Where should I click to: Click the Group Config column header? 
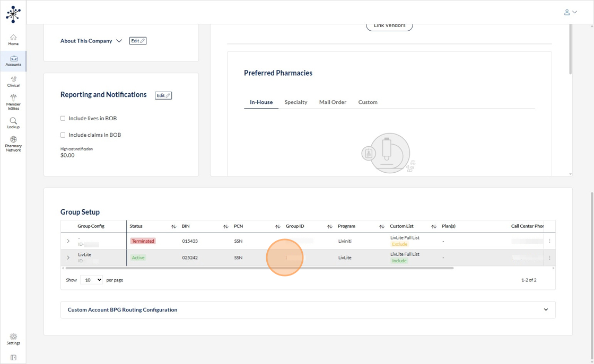[91, 226]
